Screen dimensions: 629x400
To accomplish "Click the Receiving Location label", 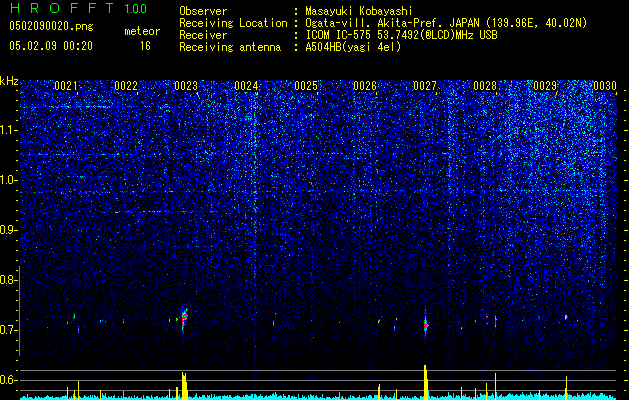I will pos(233,23).
